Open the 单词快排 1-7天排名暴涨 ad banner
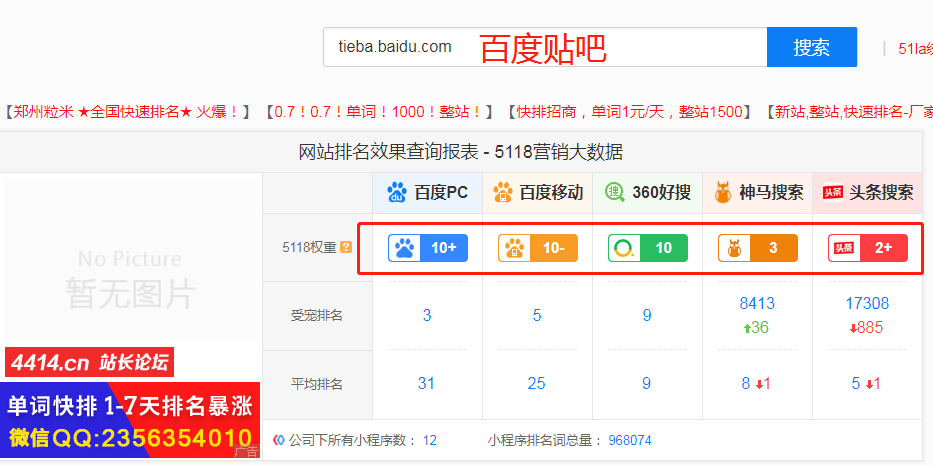 (x=130, y=421)
